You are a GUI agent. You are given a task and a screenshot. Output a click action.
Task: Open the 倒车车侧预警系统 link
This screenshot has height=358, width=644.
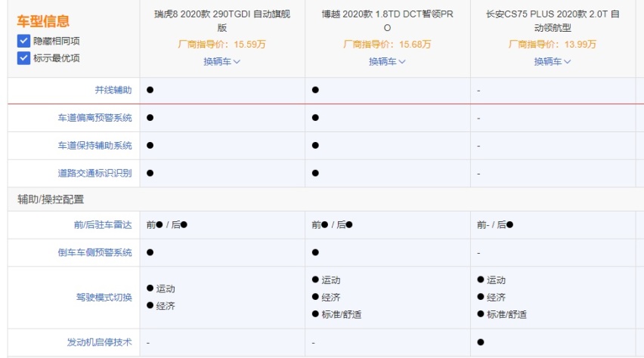coord(95,252)
